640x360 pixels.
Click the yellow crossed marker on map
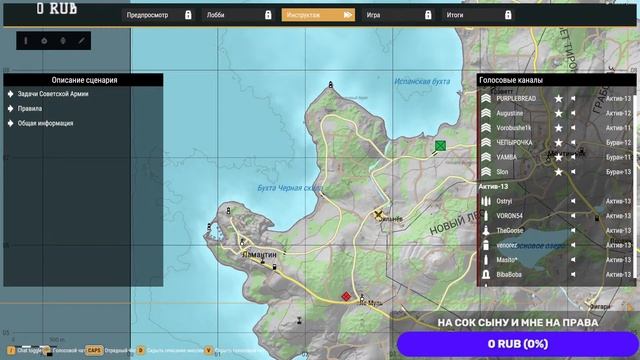[x=378, y=214]
